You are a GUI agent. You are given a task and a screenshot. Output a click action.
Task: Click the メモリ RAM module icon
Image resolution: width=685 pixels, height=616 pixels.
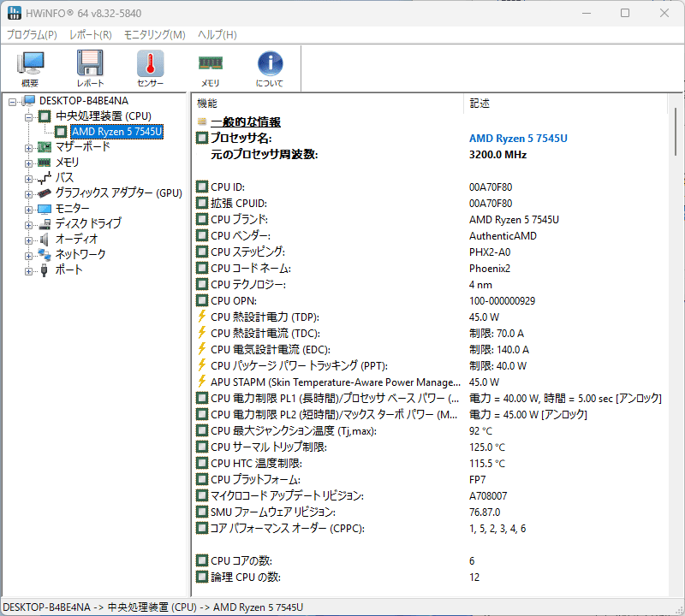pyautogui.click(x=210, y=68)
